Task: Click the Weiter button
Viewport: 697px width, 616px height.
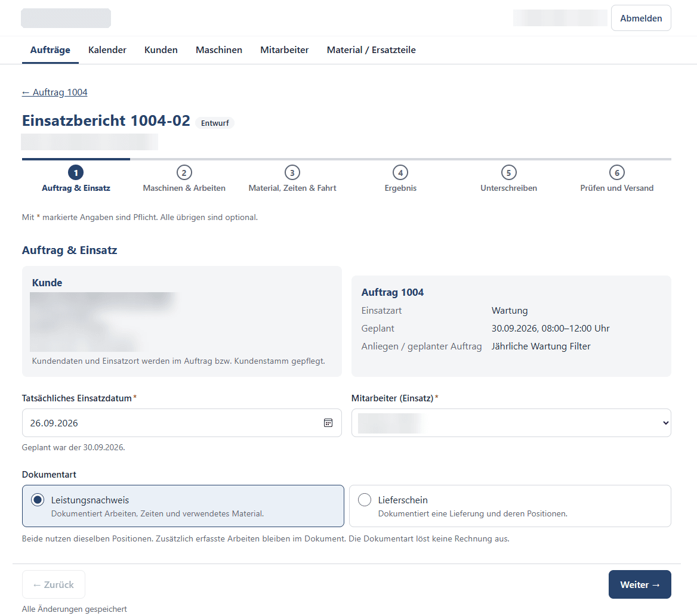Action: point(640,584)
